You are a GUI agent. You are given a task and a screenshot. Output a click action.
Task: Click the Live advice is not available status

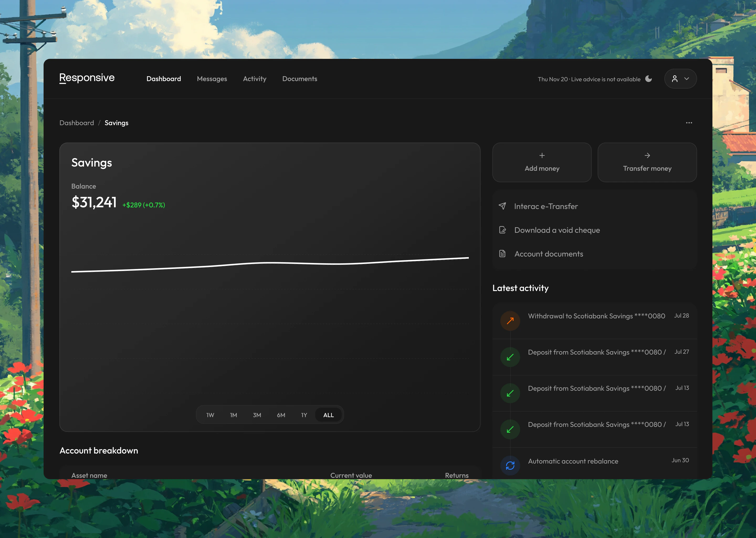pos(606,79)
